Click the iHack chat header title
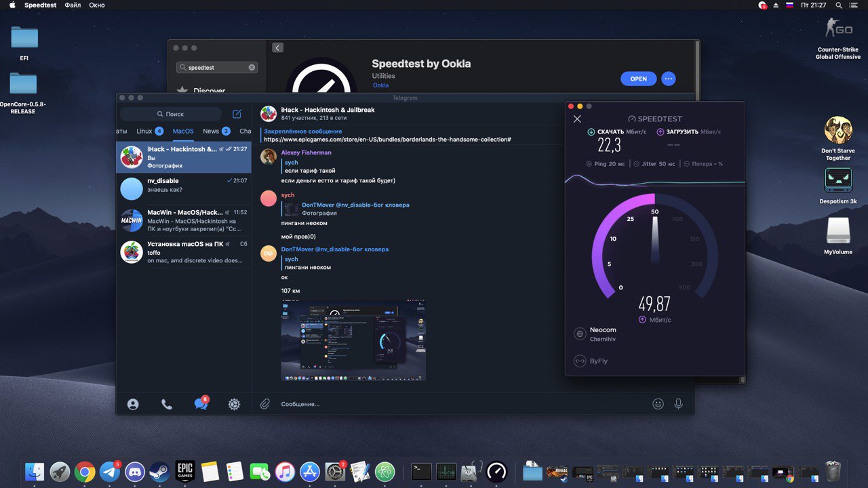Image resolution: width=868 pixels, height=488 pixels. coord(328,110)
